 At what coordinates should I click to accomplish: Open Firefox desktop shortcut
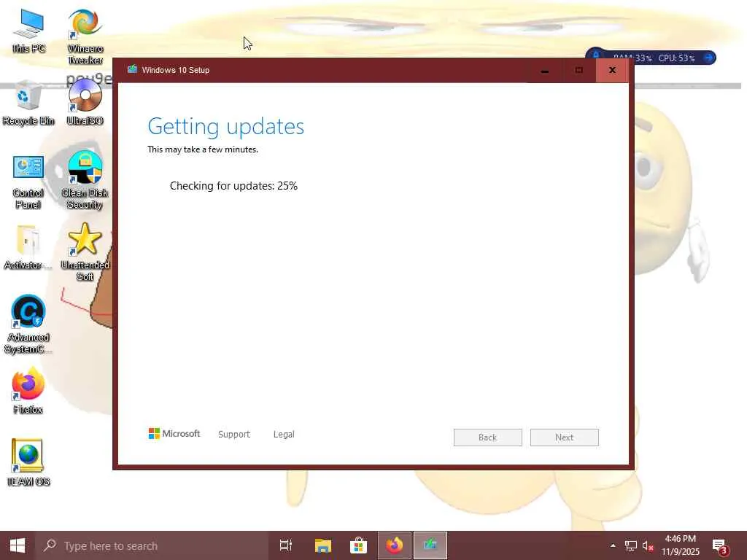coord(28,391)
